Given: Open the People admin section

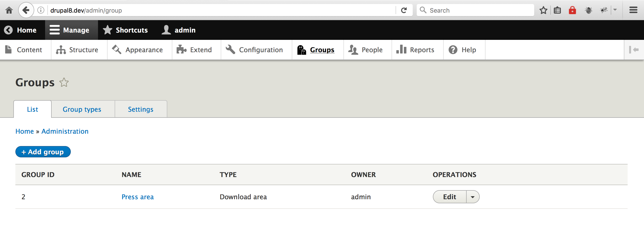Looking at the screenshot, I should coord(368,50).
